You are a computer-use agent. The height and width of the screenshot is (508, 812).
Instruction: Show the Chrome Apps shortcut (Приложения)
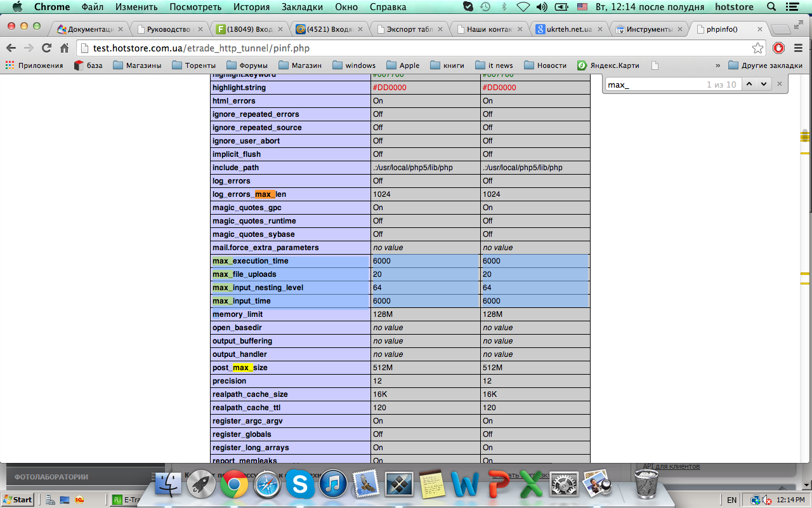coord(34,65)
